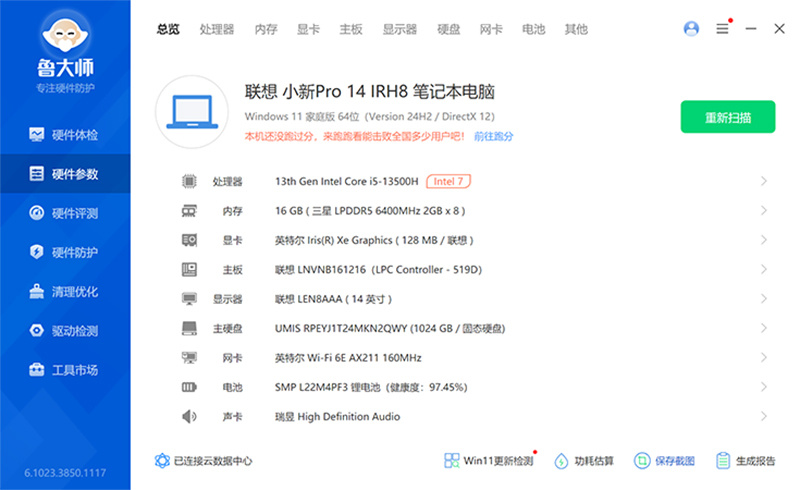The height and width of the screenshot is (490, 800).
Task: Switch to the 主板 tab
Action: point(351,29)
